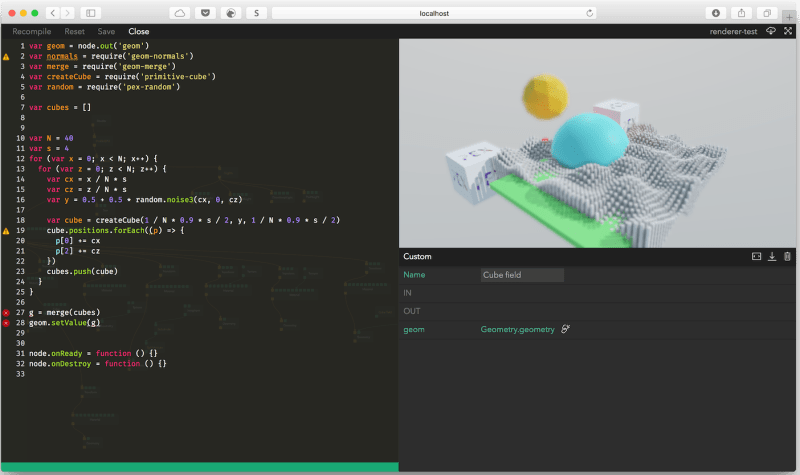Click the Name label in properties panel

point(414,274)
